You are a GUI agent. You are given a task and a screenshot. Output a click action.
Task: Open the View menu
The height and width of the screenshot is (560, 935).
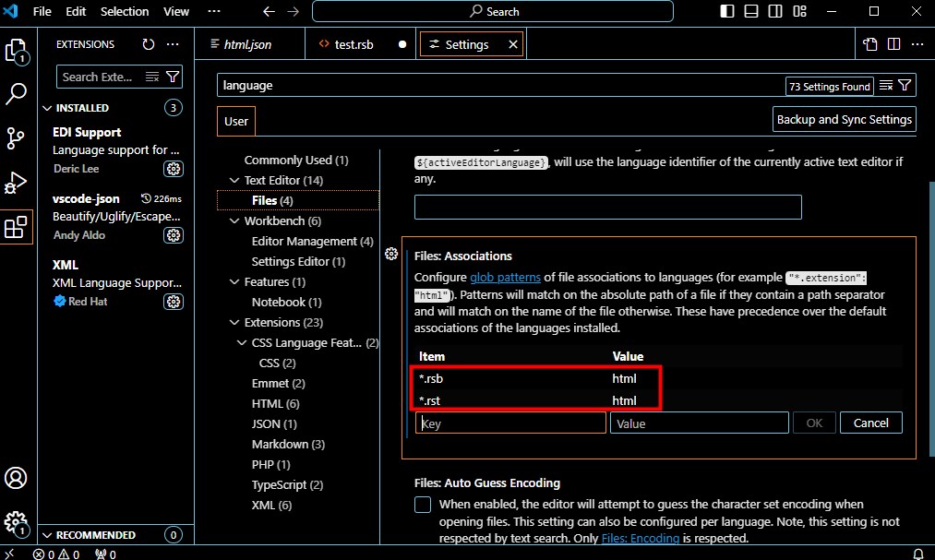[x=176, y=11]
